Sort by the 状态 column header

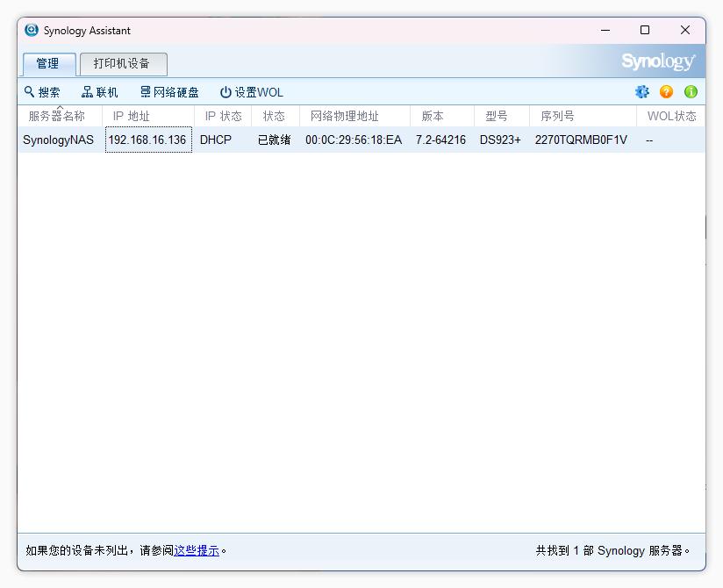pyautogui.click(x=276, y=116)
